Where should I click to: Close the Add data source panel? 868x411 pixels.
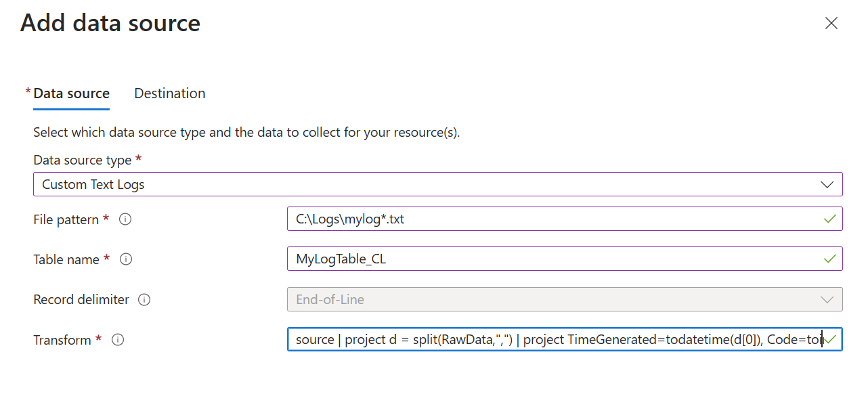point(831,24)
